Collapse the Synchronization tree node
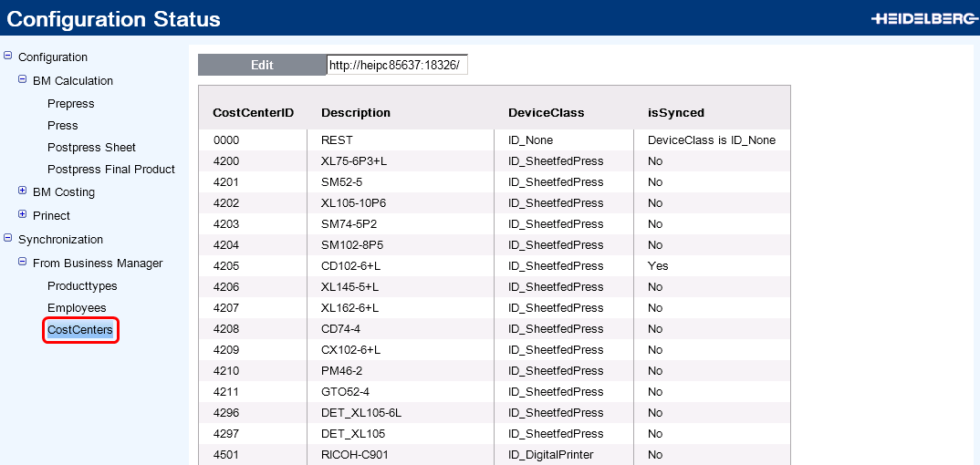This screenshot has height=465, width=980. pos(8,239)
